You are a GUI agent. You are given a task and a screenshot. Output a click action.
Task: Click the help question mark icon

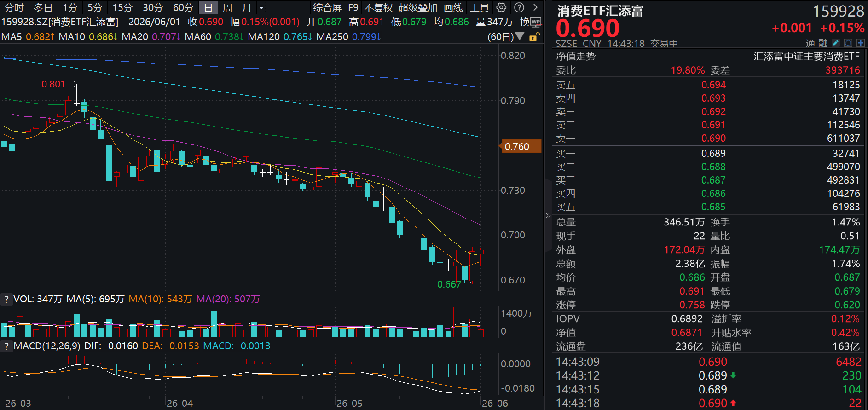point(519,7)
